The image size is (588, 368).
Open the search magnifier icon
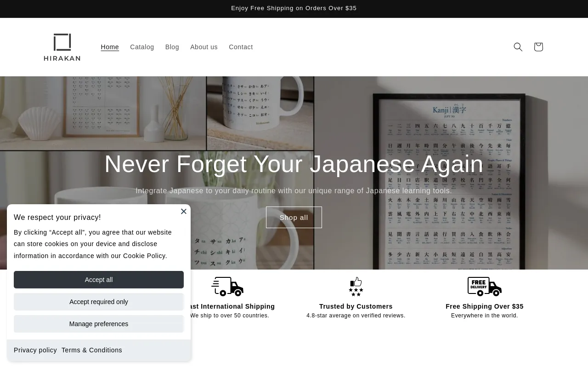(x=518, y=47)
